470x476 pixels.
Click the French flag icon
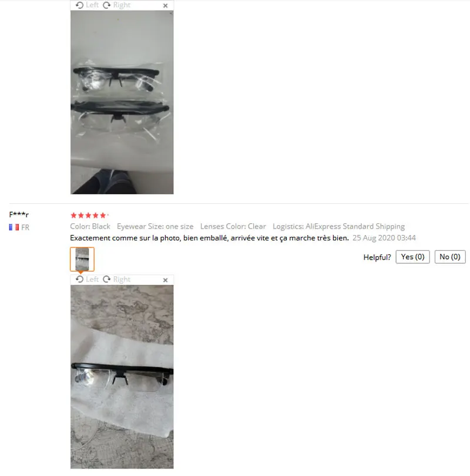[x=14, y=227]
